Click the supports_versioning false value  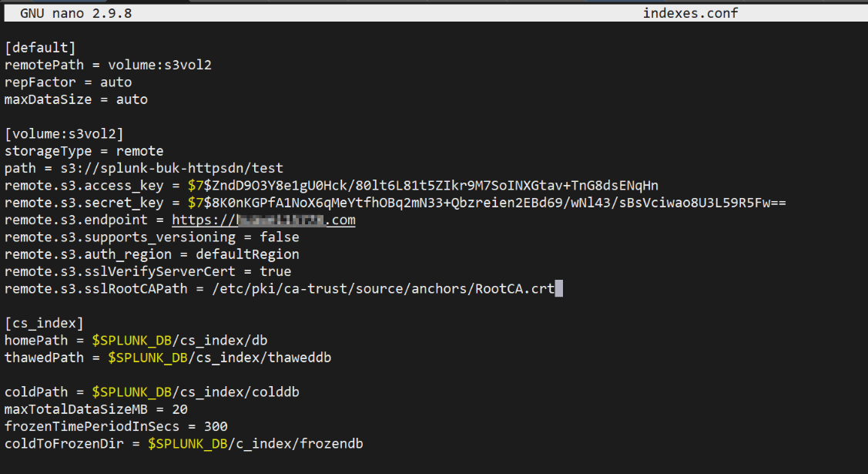pyautogui.click(x=280, y=237)
